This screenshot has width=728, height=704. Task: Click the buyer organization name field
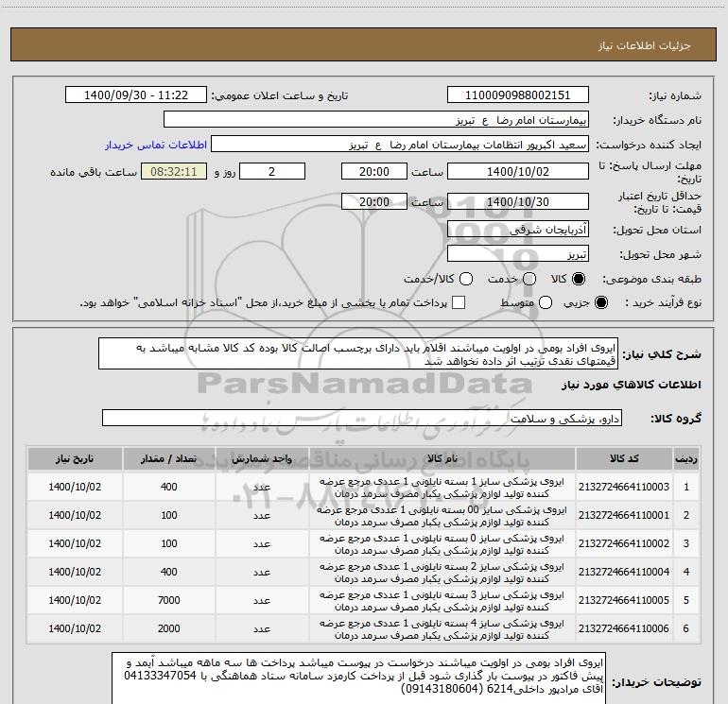(376, 120)
